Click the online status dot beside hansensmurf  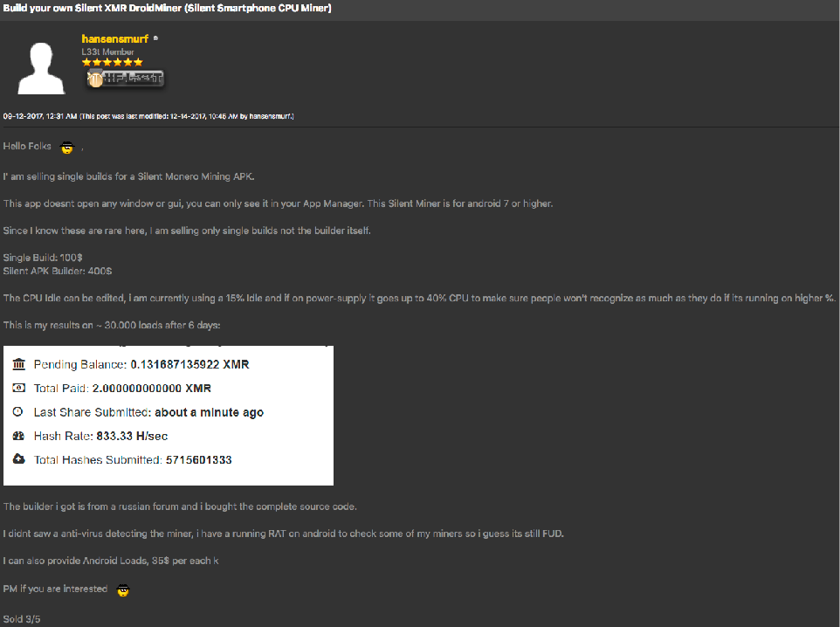pyautogui.click(x=156, y=39)
